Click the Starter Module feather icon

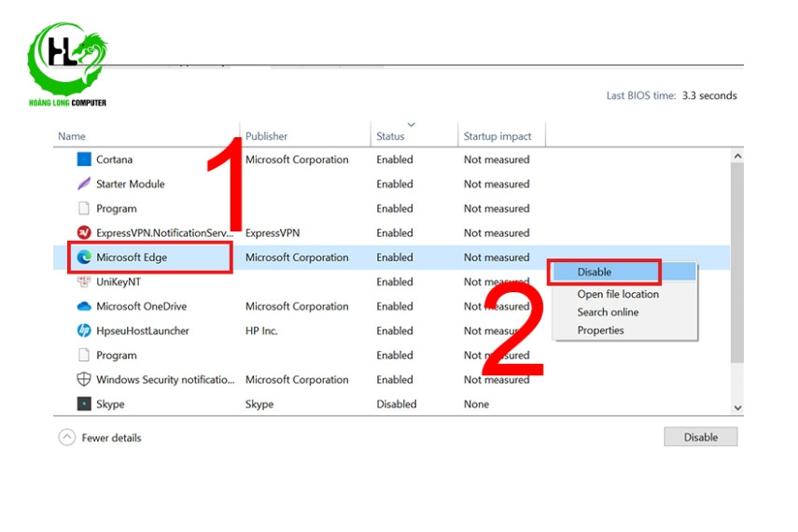pyautogui.click(x=84, y=184)
